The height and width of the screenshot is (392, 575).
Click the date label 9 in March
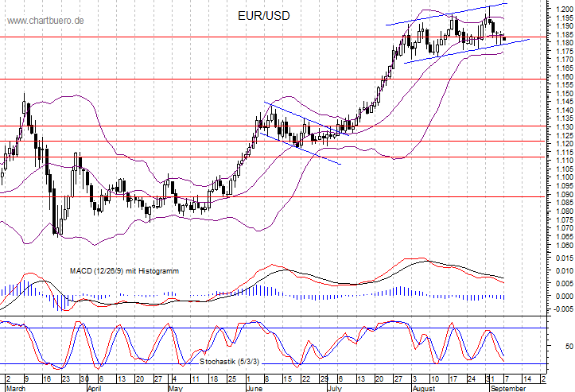[x=26, y=378]
